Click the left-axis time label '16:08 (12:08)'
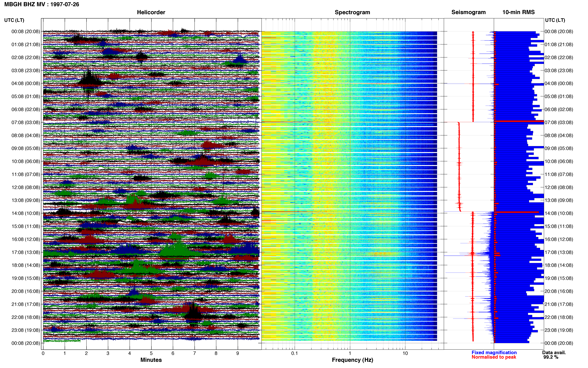 (26, 239)
